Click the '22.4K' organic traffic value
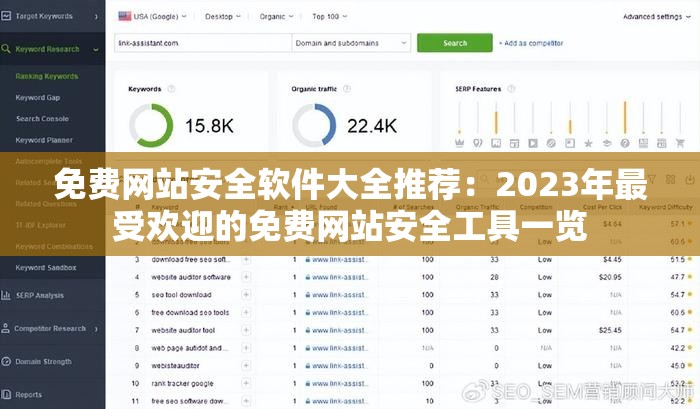700x409 pixels. pos(372,125)
